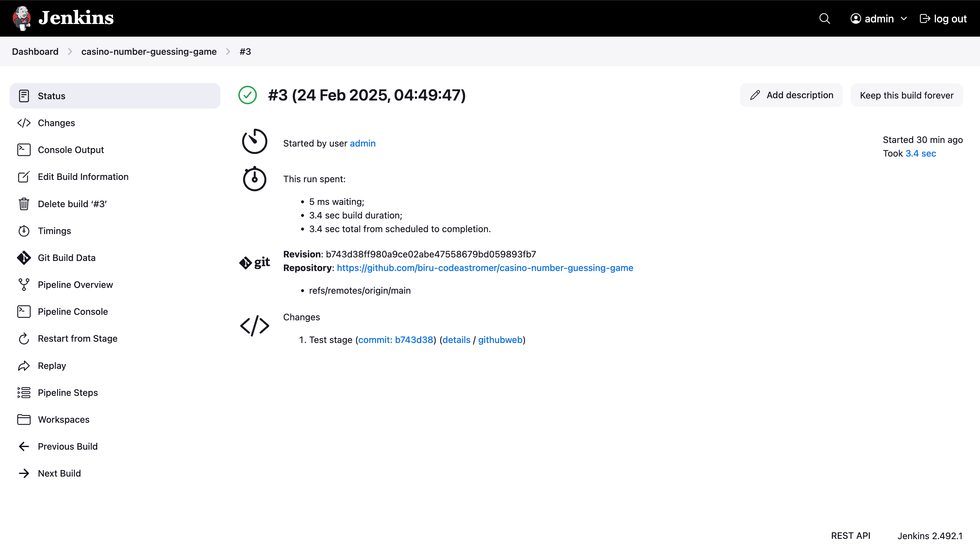Open commit b743d38 link
This screenshot has width=980, height=556.
click(395, 340)
